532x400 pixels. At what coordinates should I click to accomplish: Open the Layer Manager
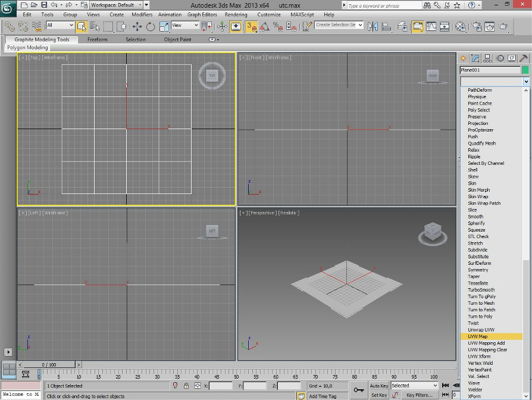[x=402, y=26]
